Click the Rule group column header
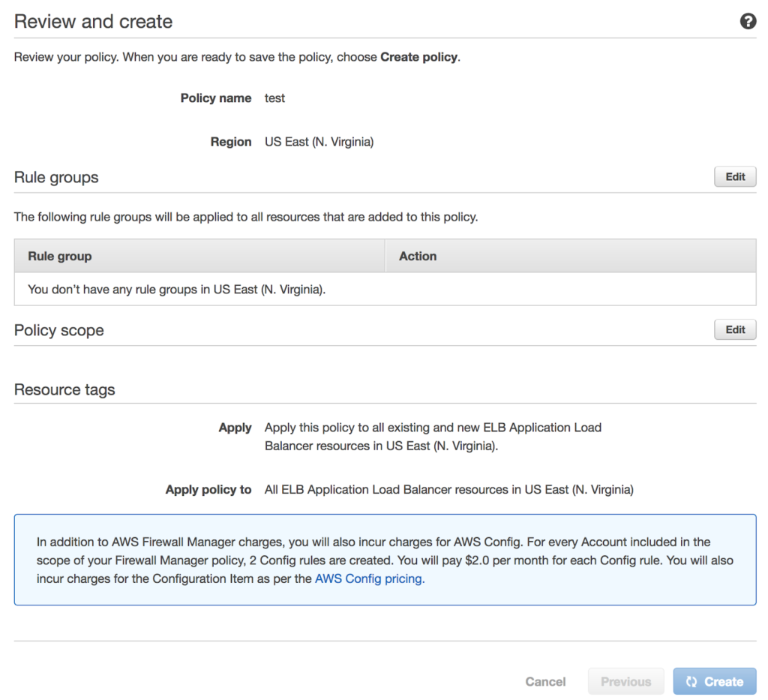 (x=60, y=256)
